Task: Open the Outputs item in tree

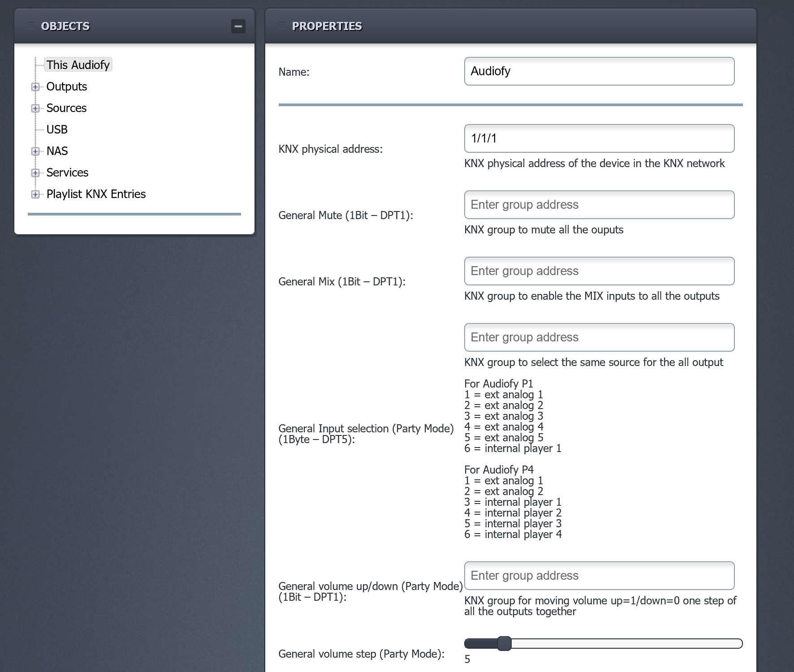Action: 67,86
